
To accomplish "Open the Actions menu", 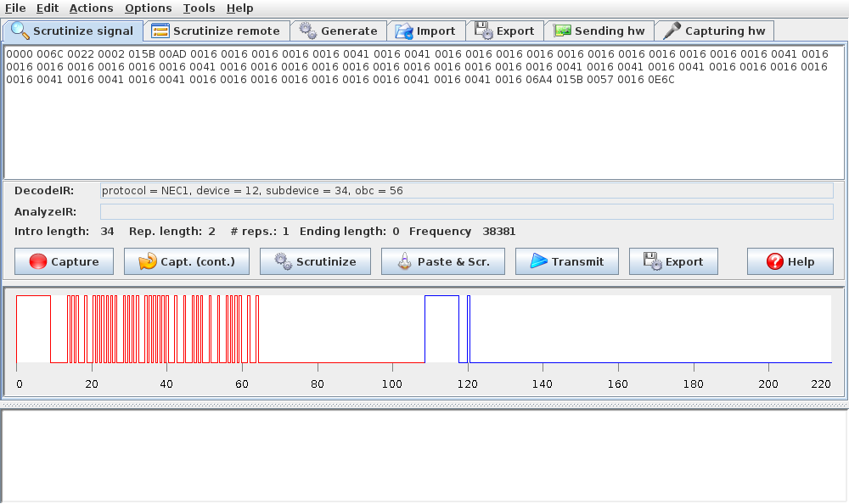I will tap(91, 8).
